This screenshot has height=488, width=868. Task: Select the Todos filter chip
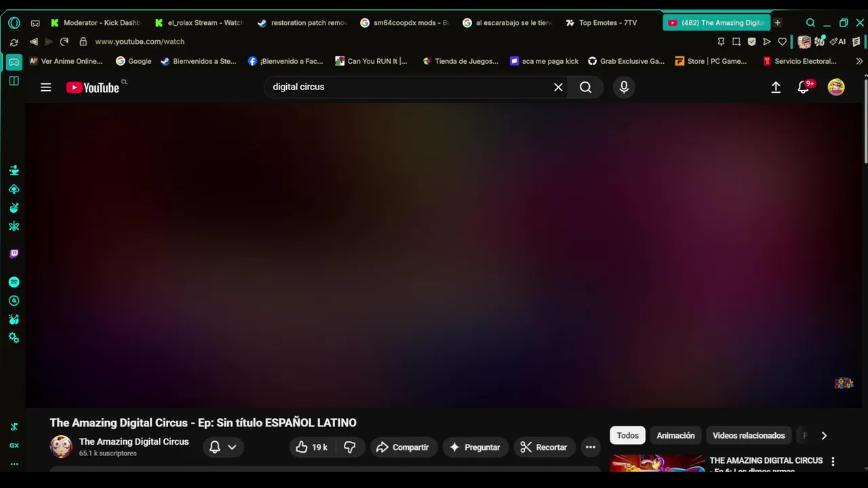[x=627, y=436]
